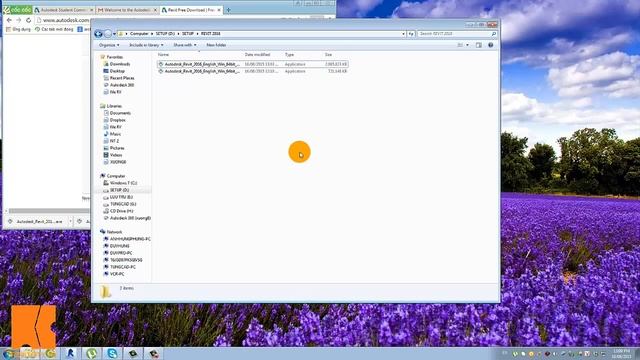This screenshot has height=360, width=640.
Task: Open the Organize menu
Action: (x=109, y=45)
